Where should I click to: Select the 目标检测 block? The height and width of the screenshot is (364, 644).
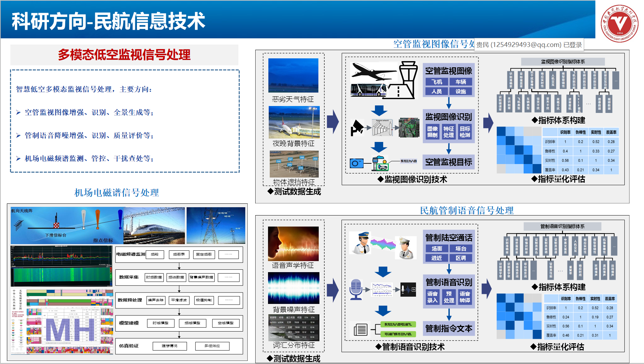coord(465,132)
